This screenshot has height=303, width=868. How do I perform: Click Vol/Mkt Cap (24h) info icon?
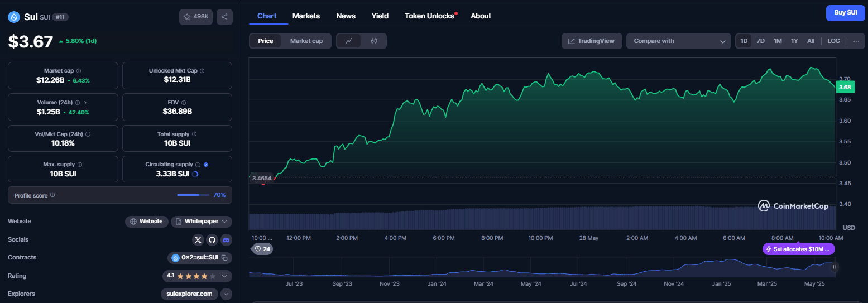[x=88, y=134]
